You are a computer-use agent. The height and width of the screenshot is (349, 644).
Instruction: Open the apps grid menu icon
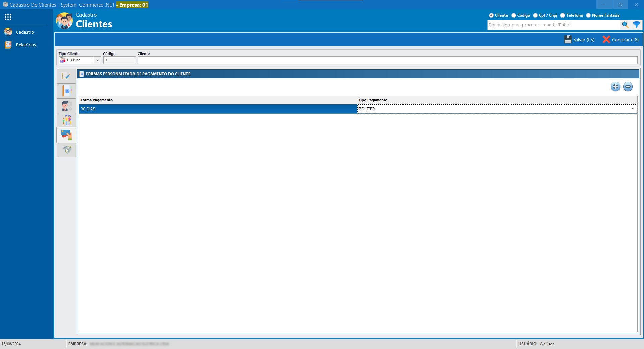pyautogui.click(x=8, y=17)
